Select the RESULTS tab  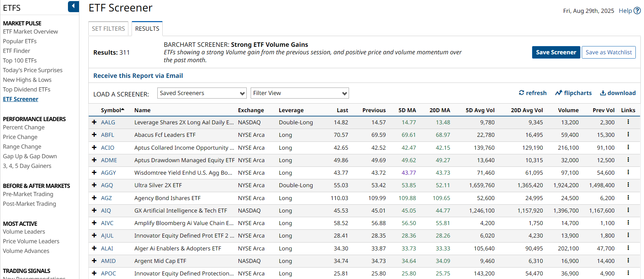point(147,29)
